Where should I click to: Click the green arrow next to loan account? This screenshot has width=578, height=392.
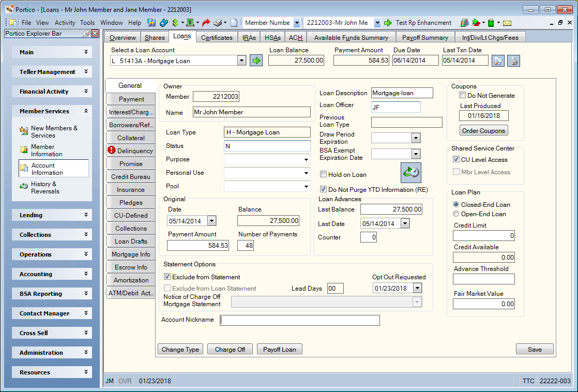coord(256,61)
